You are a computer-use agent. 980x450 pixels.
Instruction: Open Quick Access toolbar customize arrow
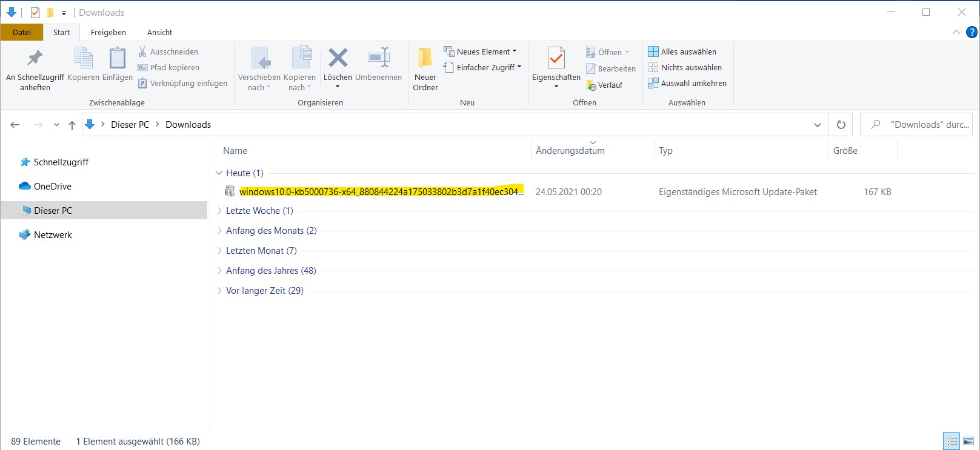tap(64, 13)
